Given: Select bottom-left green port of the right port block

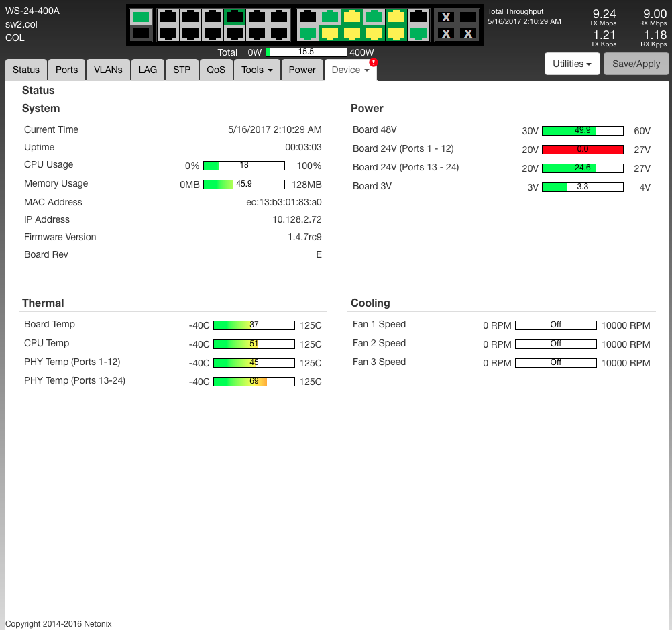Looking at the screenshot, I should [308, 33].
